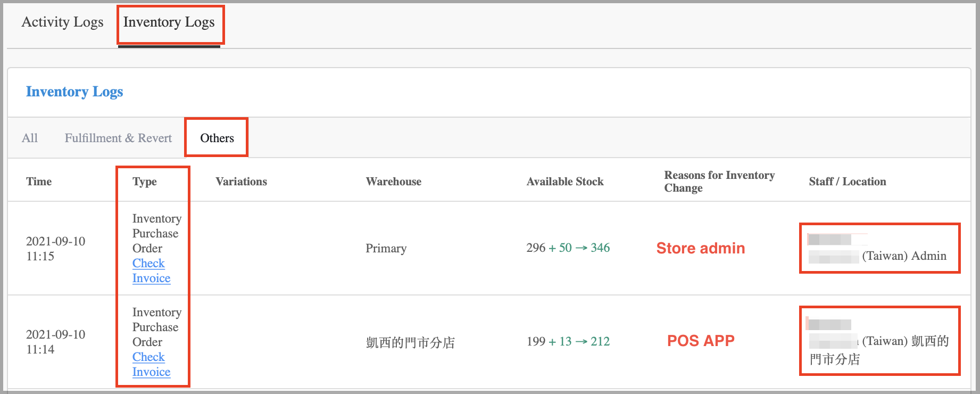
Task: Open the Fulfillment & Revert filter tab
Action: point(118,138)
